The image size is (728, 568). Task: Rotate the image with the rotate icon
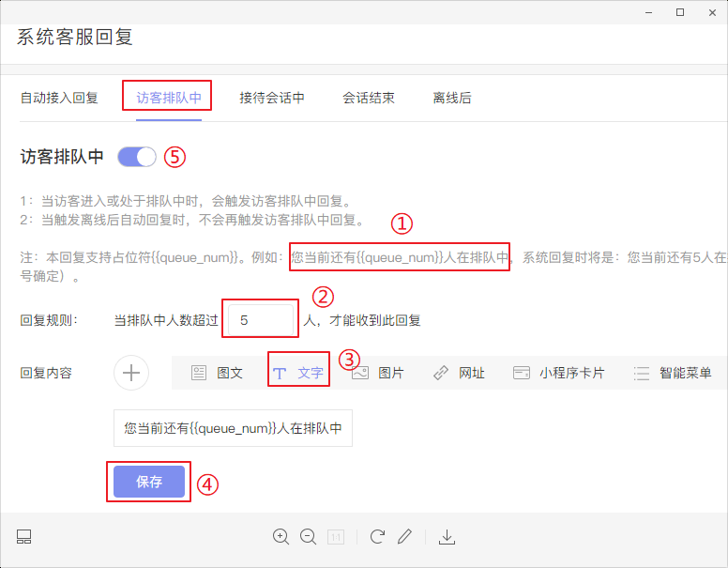[377, 537]
